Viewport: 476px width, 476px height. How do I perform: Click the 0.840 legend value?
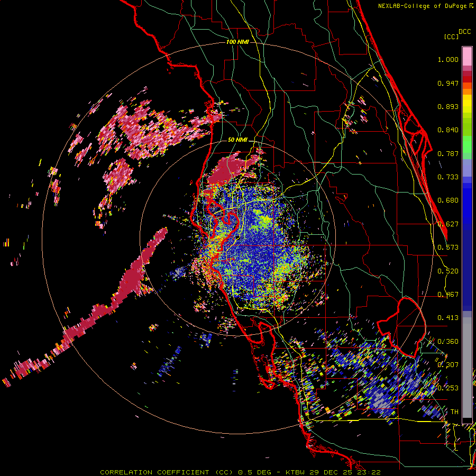point(448,130)
